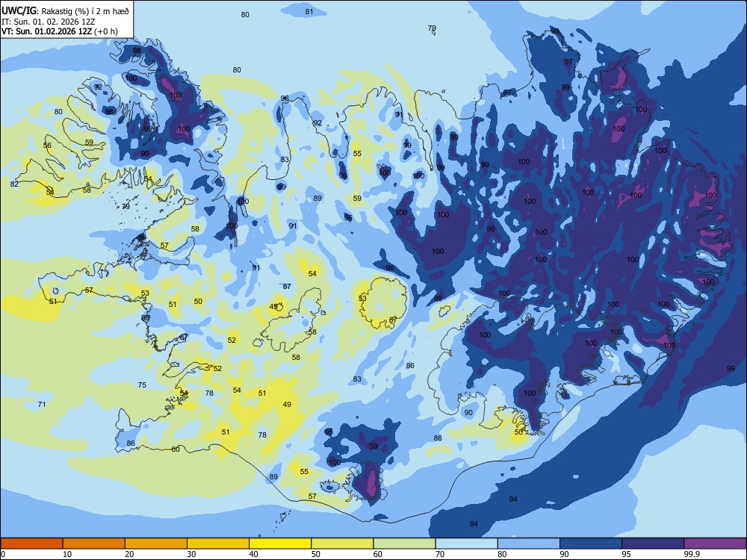The width and height of the screenshot is (747, 560).
Task: Select the 90–95 blue legend swatch
Action: coord(591,544)
